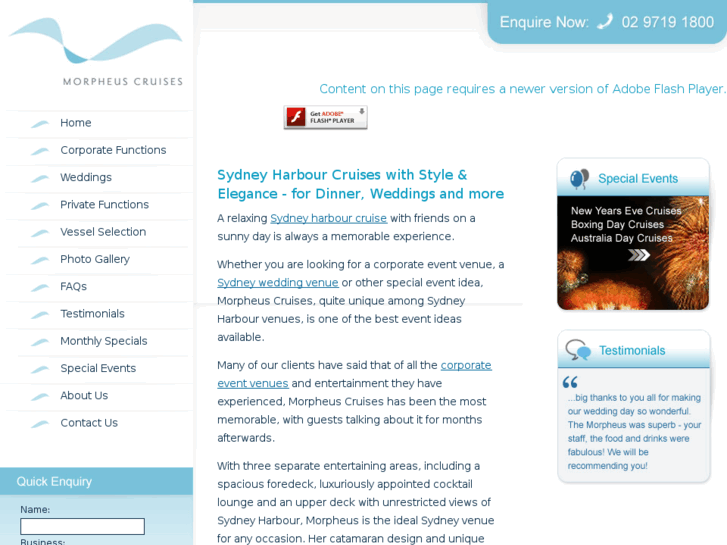The height and width of the screenshot is (545, 727).
Task: Click the fireworks special events image
Action: (x=633, y=253)
